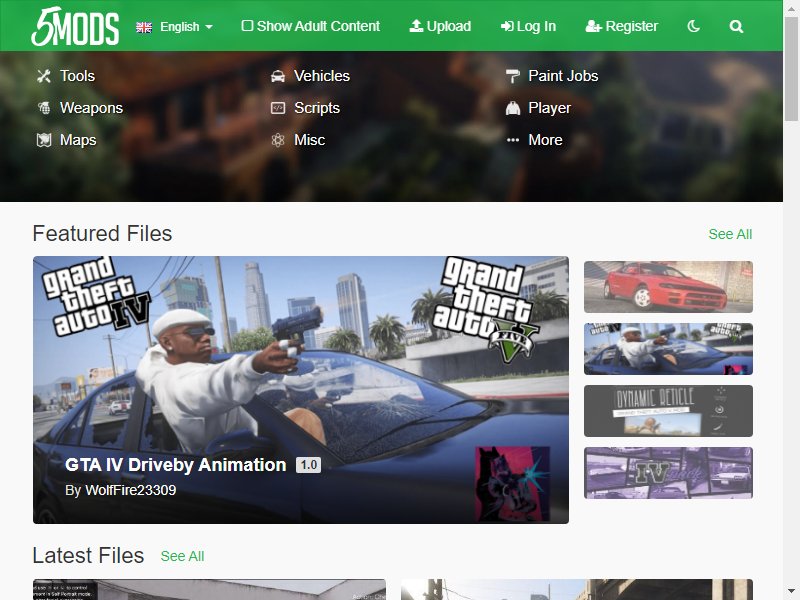Viewport: 800px width, 600px height.
Task: Click the Upload icon
Action: tap(416, 26)
